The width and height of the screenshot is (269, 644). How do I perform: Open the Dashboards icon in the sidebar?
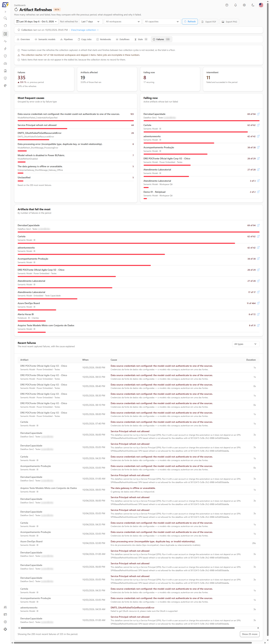click(5, 34)
